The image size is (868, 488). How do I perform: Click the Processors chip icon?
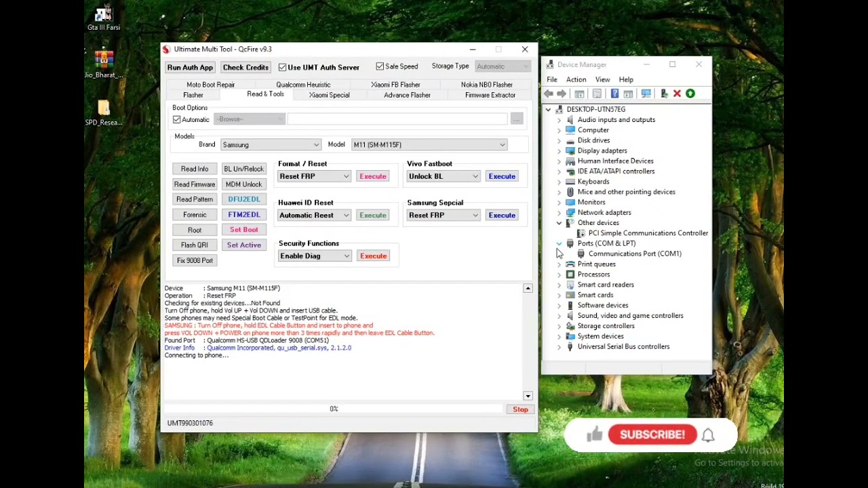tap(570, 274)
